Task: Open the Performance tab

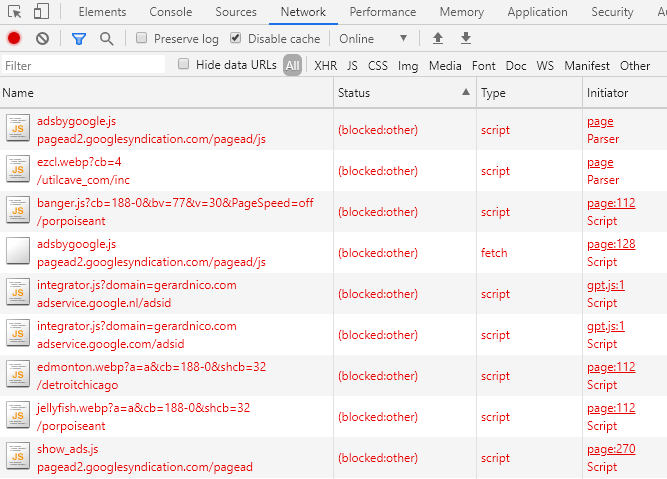Action: click(x=382, y=12)
